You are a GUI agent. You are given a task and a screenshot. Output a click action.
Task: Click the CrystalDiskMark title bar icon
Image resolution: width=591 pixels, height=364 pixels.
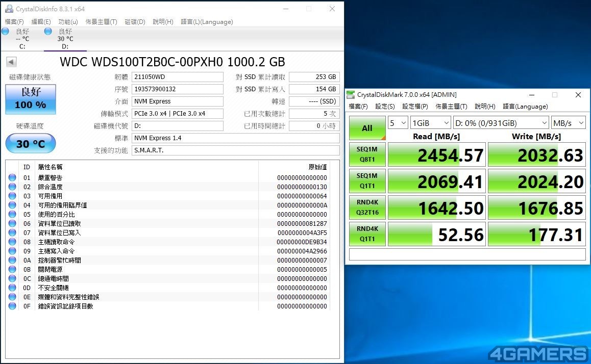coord(351,94)
